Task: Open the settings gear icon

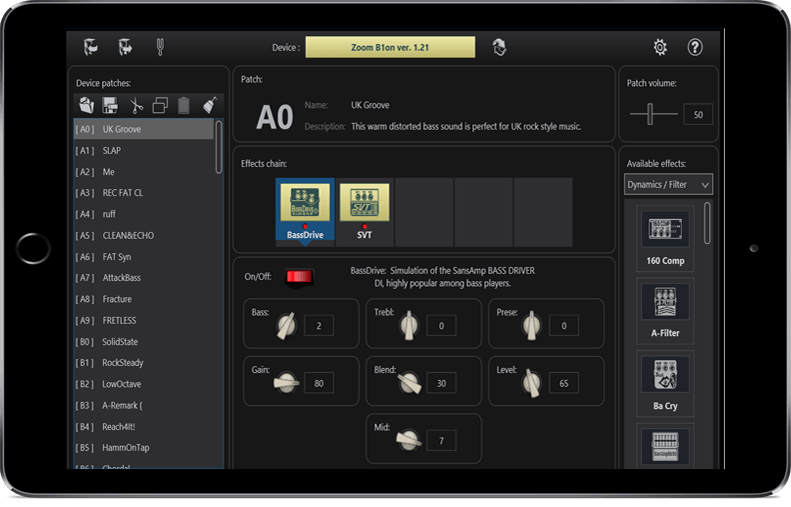Action: click(x=660, y=47)
